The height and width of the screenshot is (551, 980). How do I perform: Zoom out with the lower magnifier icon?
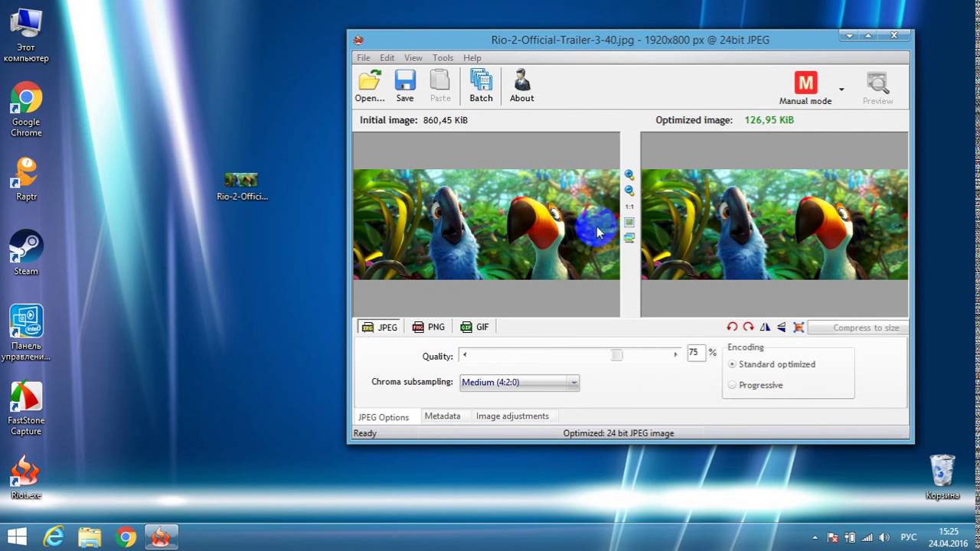[629, 191]
